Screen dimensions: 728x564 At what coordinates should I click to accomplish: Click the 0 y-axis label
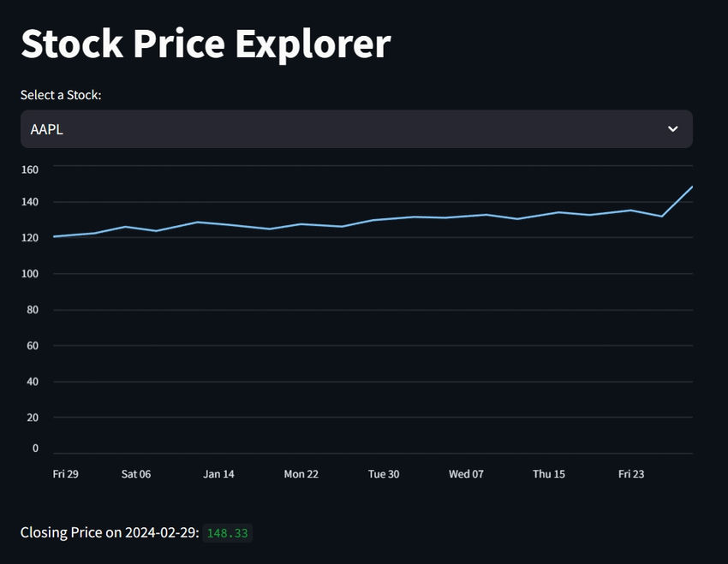point(35,448)
